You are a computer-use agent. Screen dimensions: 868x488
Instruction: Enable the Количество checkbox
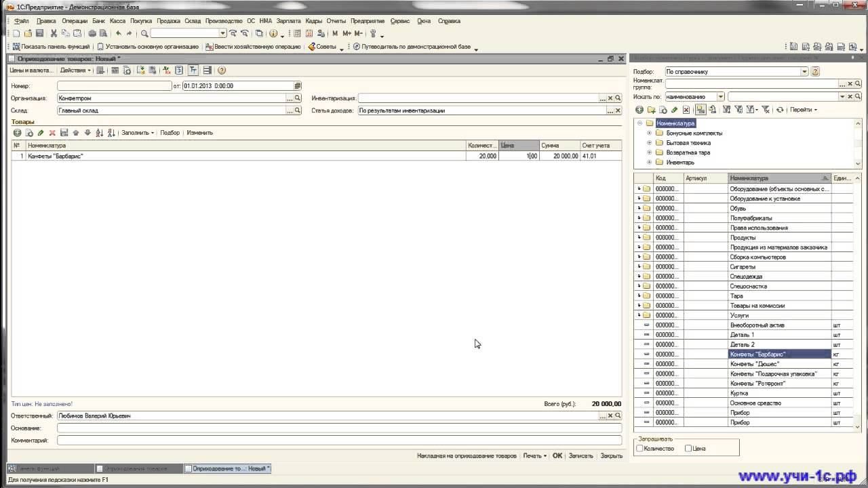pos(639,449)
